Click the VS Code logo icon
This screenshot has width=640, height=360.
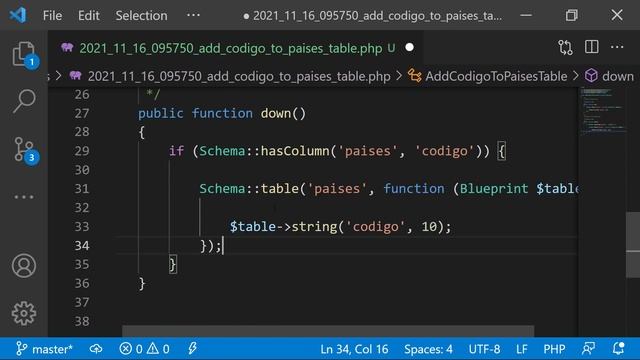18,16
